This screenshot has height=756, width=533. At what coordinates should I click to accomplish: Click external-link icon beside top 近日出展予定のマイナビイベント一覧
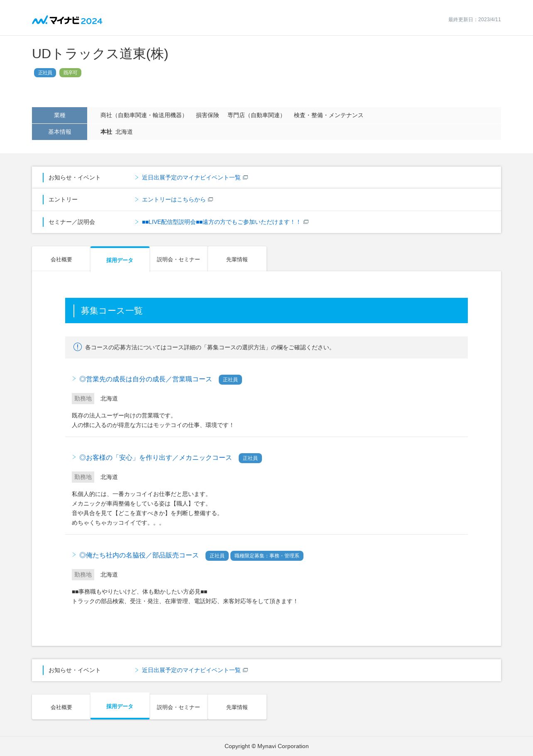point(245,177)
